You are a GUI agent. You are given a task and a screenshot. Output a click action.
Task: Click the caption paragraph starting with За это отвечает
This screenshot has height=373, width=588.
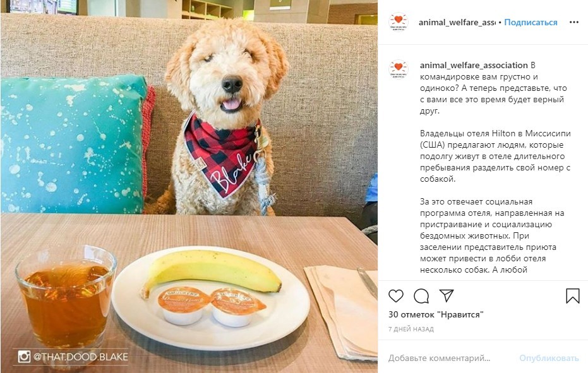click(486, 235)
